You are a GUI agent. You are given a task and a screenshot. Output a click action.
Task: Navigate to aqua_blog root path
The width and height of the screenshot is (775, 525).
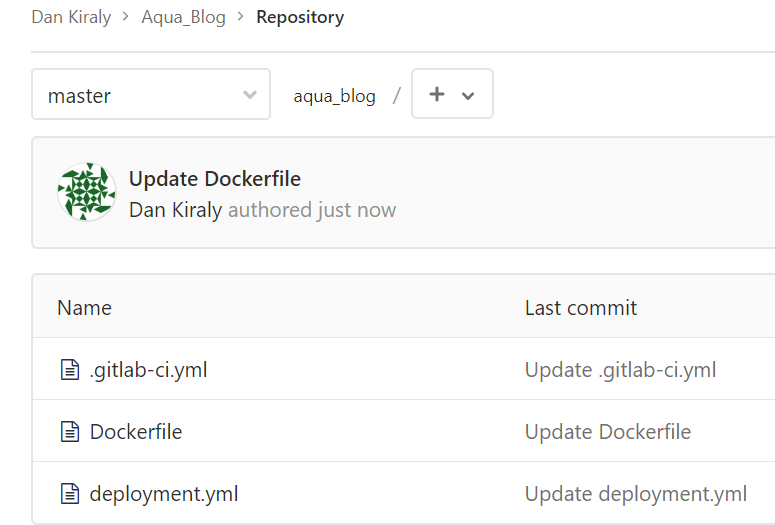click(334, 96)
